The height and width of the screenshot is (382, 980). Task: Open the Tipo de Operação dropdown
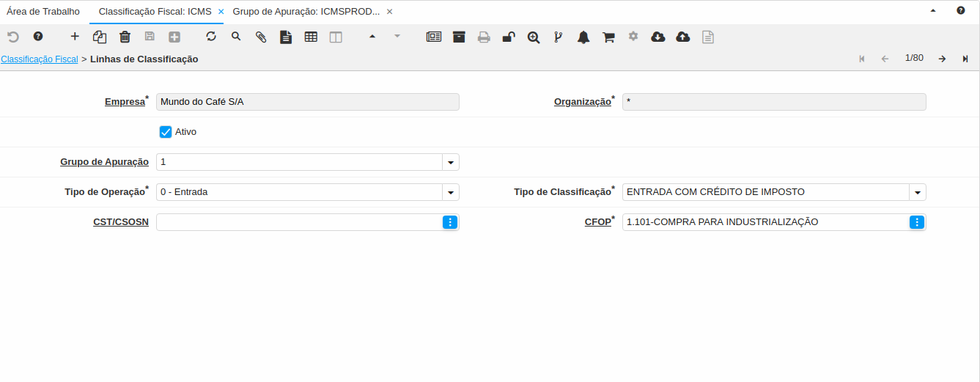coord(451,192)
